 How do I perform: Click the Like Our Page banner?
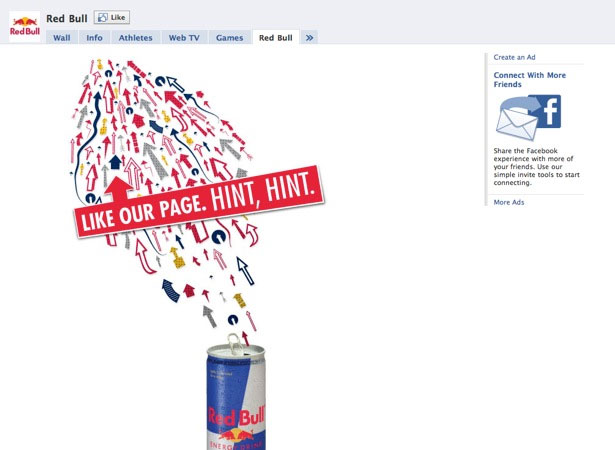[x=199, y=202]
